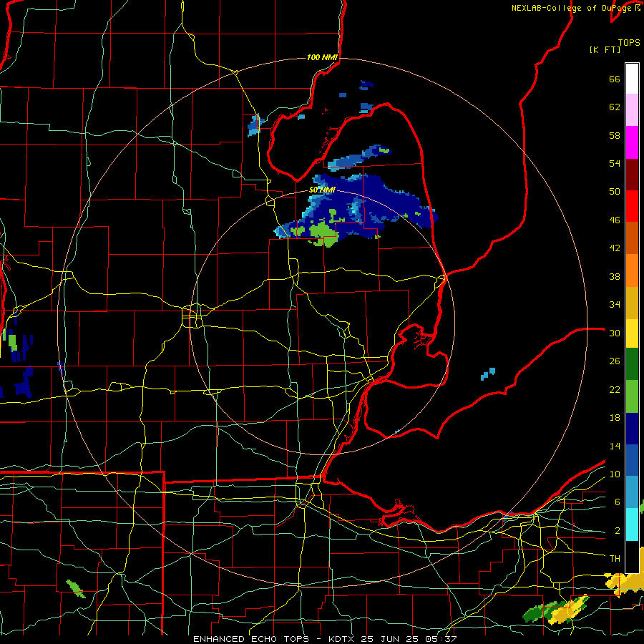The height and width of the screenshot is (644, 644).
Task: Click the 58 value on the legend
Action: tap(615, 135)
